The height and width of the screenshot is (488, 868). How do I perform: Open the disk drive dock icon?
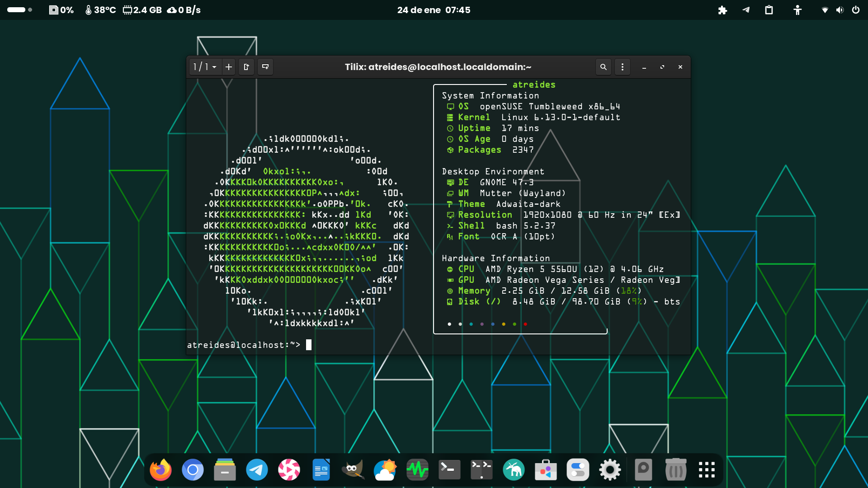point(643,470)
